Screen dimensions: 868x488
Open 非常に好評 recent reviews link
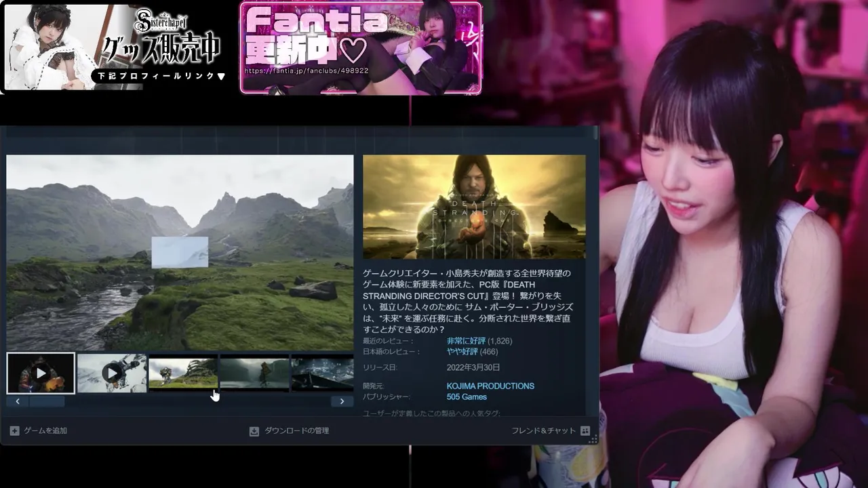click(x=466, y=341)
